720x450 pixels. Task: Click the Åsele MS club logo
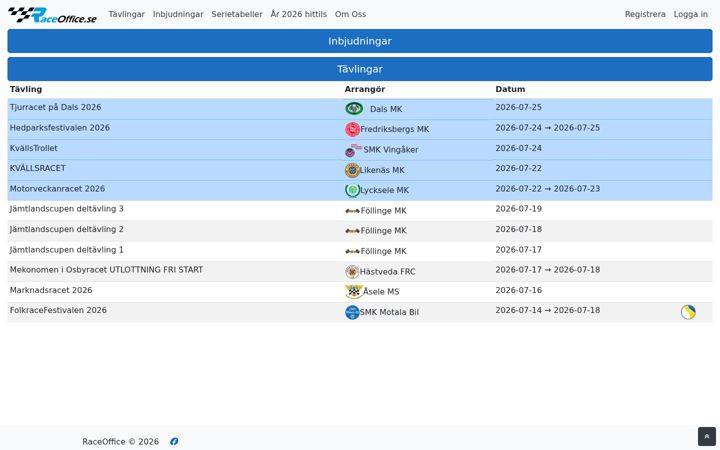click(x=354, y=292)
